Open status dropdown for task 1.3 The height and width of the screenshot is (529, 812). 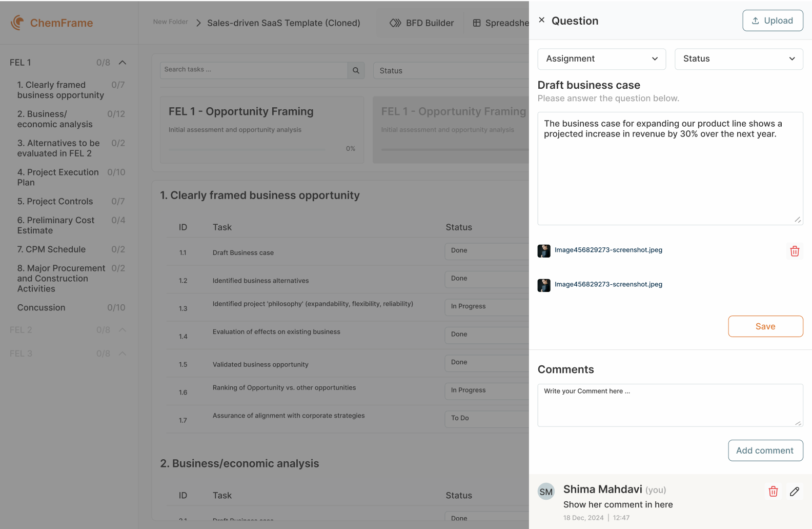[486, 307]
